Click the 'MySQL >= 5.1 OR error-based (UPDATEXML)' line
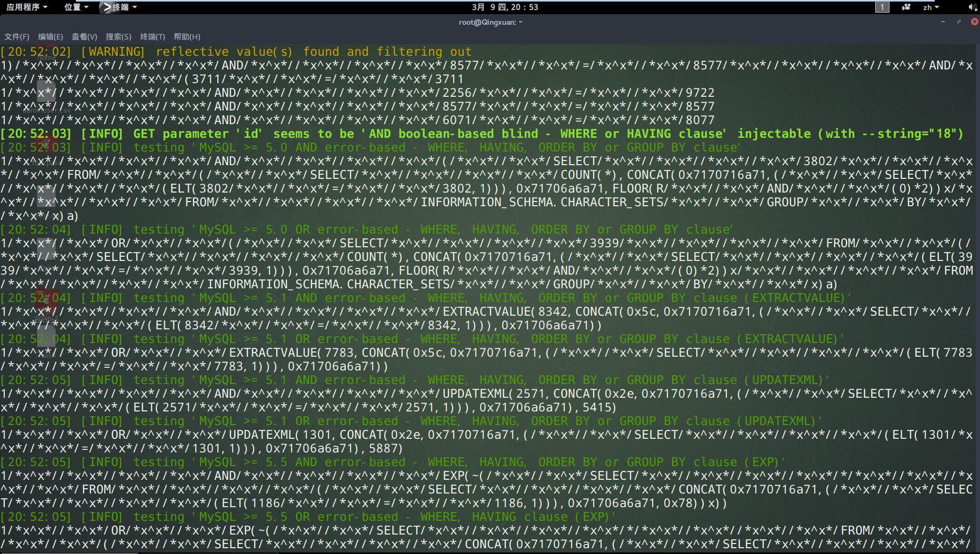The height and width of the screenshot is (554, 980). 411,421
